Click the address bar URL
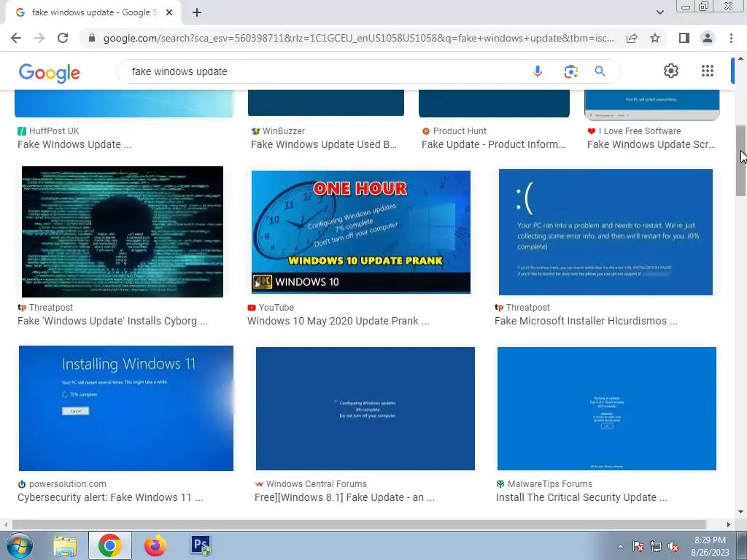 click(x=358, y=38)
